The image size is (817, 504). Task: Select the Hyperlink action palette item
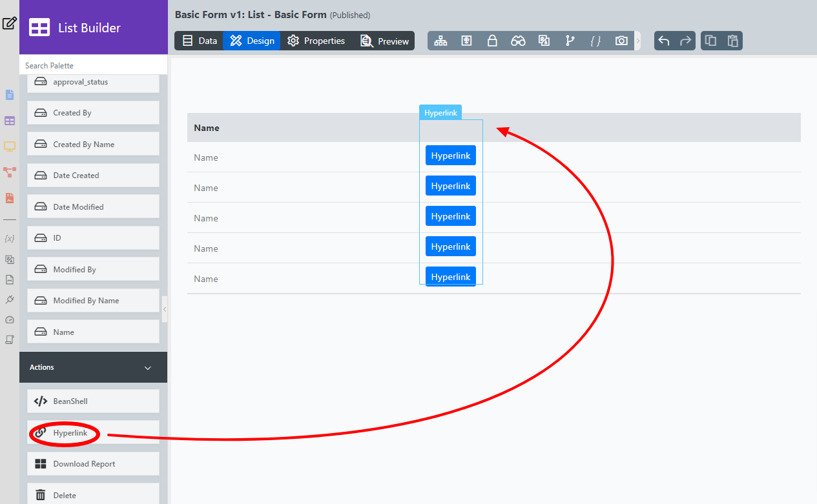coord(93,432)
